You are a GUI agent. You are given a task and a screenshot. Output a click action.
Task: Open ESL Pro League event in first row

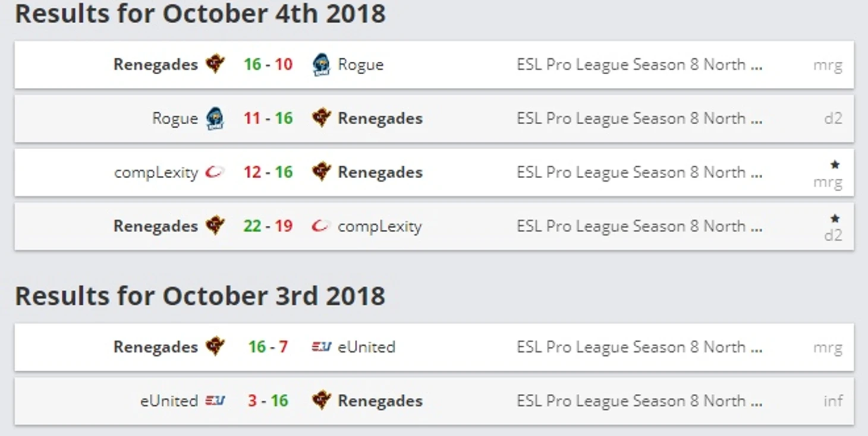pos(640,65)
